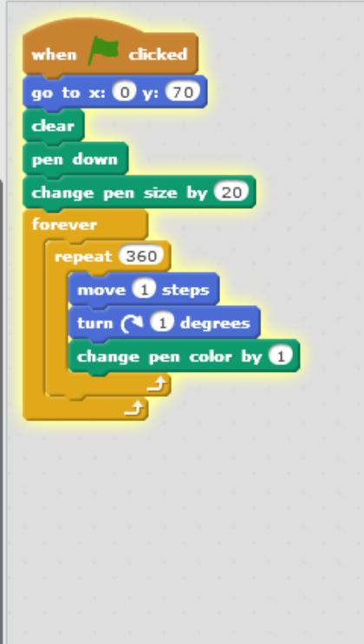The image size is (364, 644).
Task: Click the forever block's loop arrow
Action: 135,408
